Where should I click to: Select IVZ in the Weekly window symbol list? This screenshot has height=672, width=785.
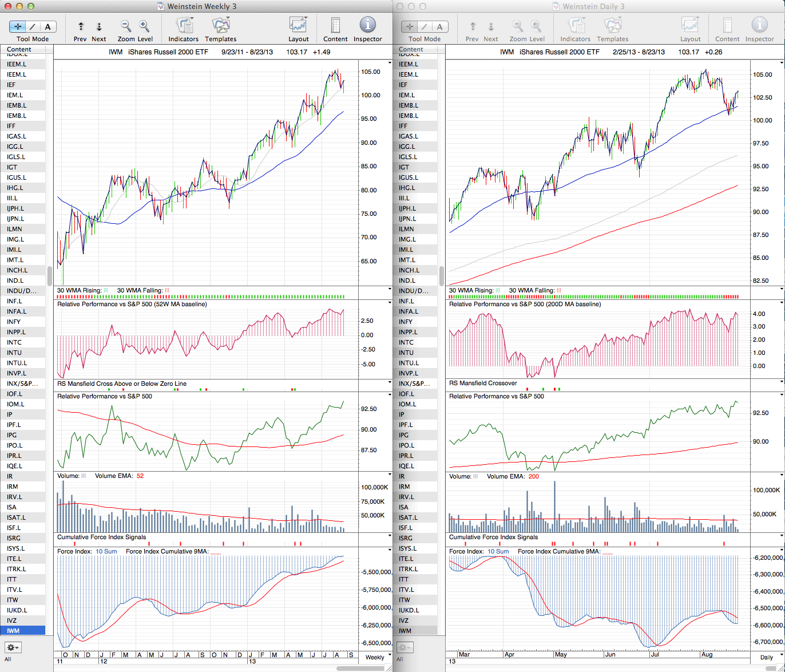[x=23, y=620]
